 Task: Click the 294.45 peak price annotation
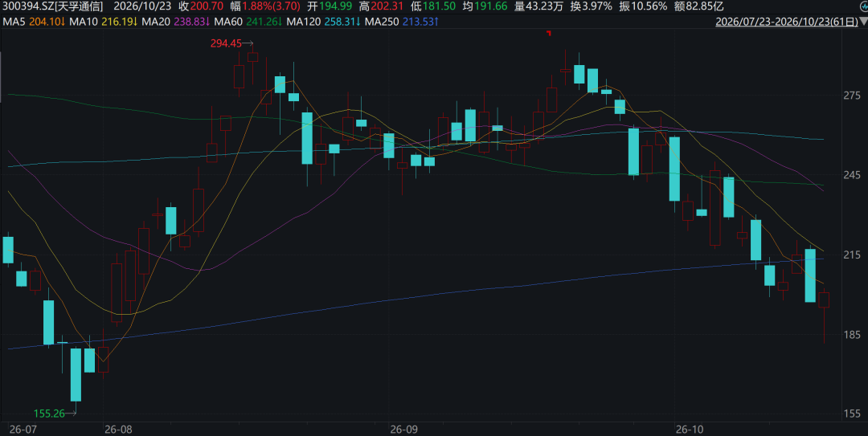pyautogui.click(x=227, y=43)
